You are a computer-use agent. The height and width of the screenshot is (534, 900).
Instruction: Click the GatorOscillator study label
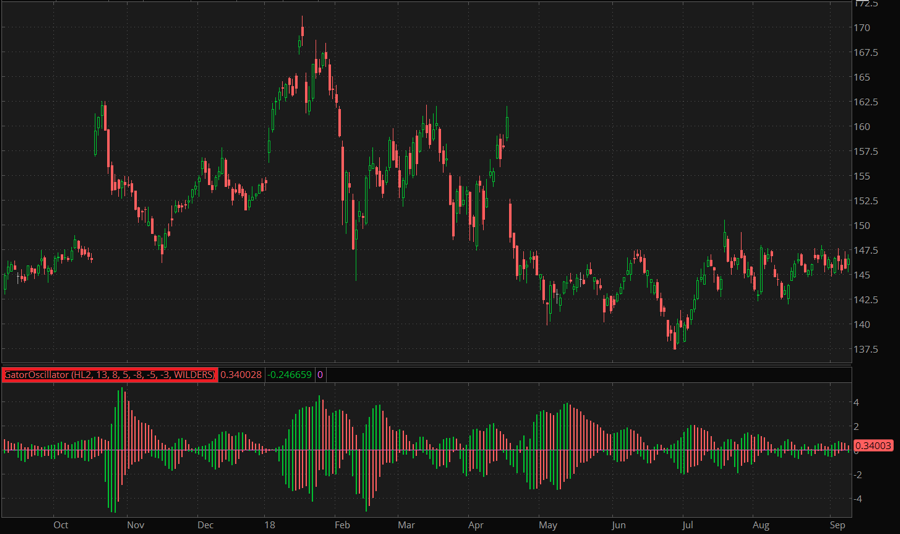109,375
